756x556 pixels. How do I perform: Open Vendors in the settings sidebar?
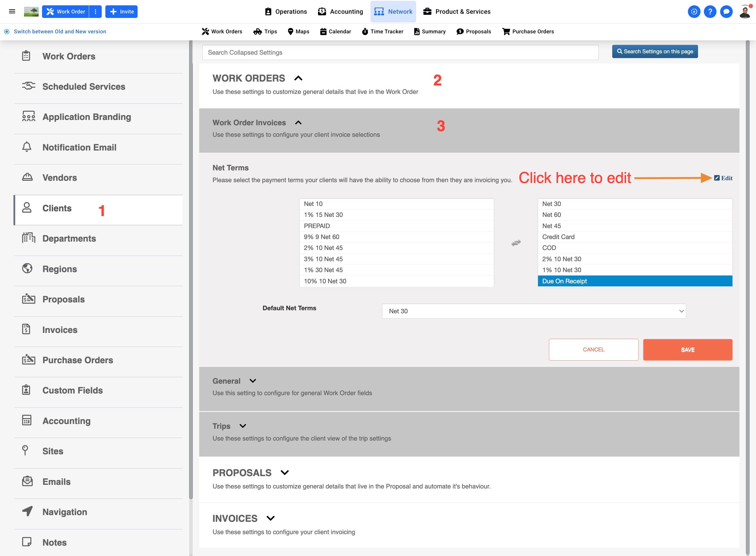point(60,178)
